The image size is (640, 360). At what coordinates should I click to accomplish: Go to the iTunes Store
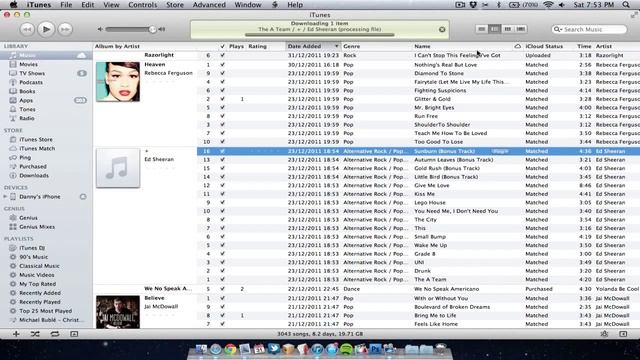[36, 139]
